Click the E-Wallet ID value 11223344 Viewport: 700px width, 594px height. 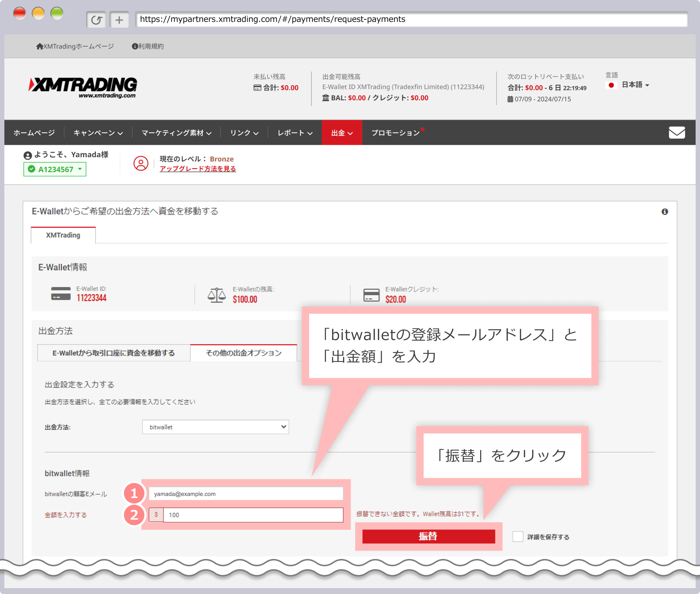(92, 298)
